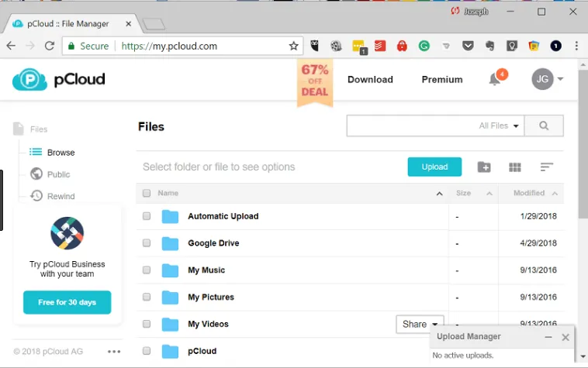Viewport: 588px width, 368px height.
Task: Click the Todoist extension icon
Action: pos(380,46)
